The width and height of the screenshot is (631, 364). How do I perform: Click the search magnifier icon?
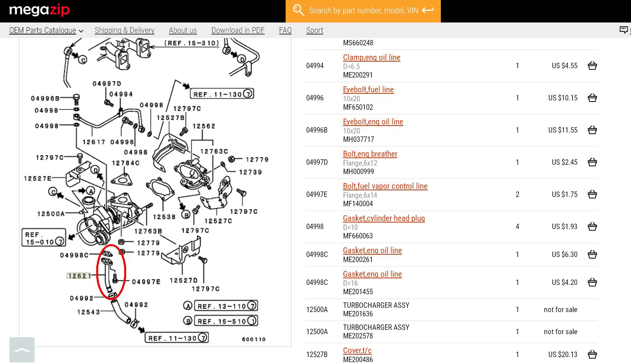[298, 10]
